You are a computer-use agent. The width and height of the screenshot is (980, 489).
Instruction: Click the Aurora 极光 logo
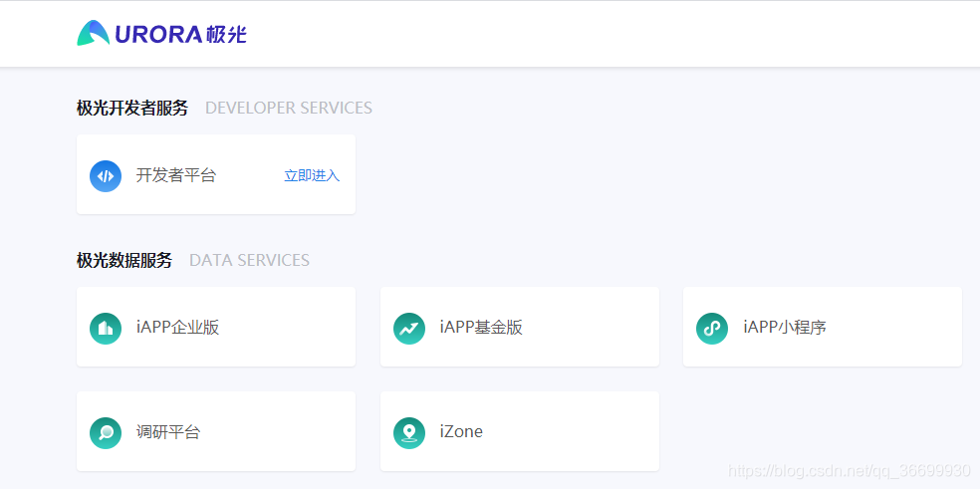pyautogui.click(x=162, y=33)
